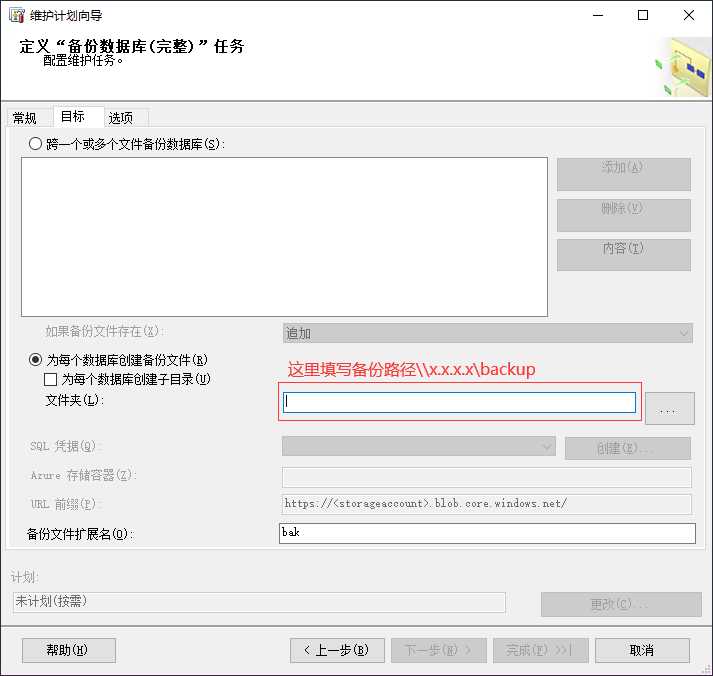
Task: Click the Azure 存储容器 input field
Action: click(487, 477)
